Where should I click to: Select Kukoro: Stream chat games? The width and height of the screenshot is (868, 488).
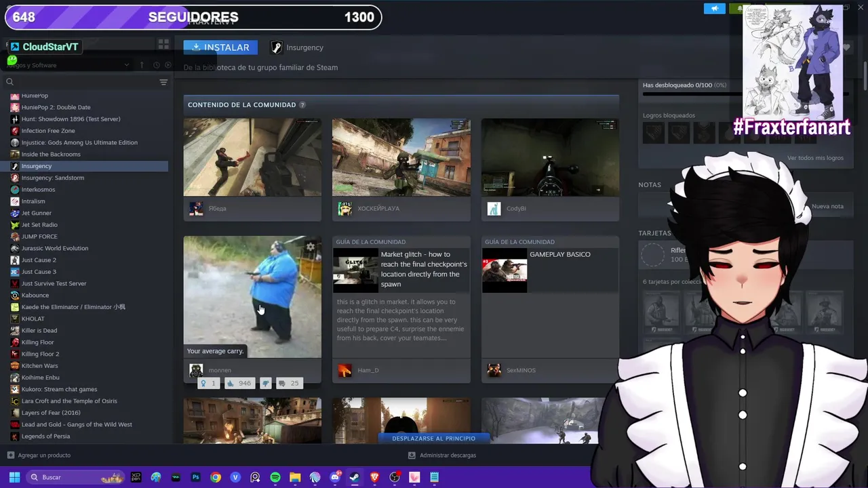[x=59, y=389]
